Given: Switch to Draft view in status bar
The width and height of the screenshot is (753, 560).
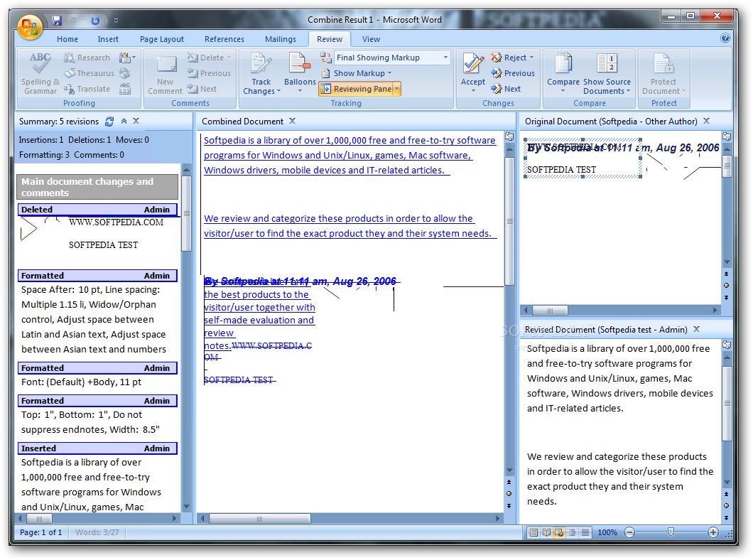Looking at the screenshot, I should point(585,532).
